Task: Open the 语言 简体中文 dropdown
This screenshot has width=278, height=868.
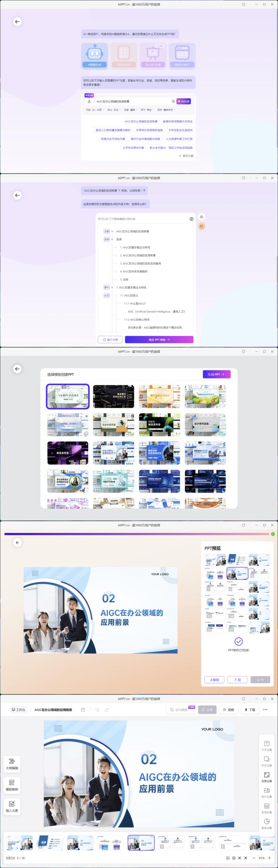Action: pyautogui.click(x=166, y=110)
